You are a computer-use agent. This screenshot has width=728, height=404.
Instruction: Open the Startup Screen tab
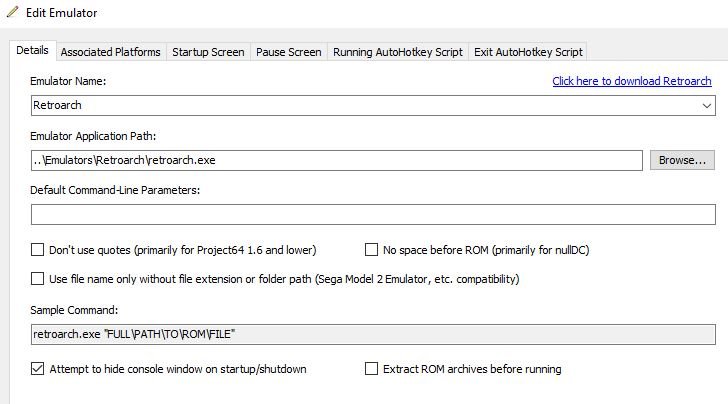pyautogui.click(x=208, y=52)
